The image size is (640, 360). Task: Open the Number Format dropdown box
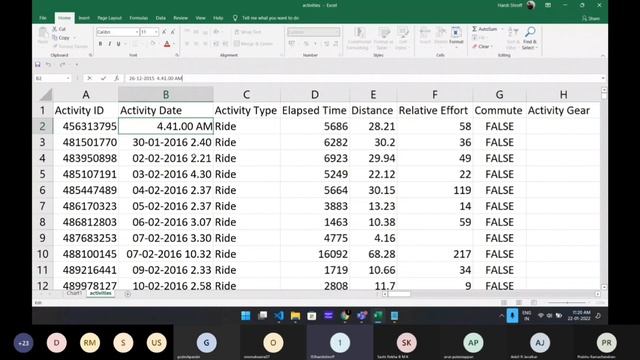coord(313,32)
